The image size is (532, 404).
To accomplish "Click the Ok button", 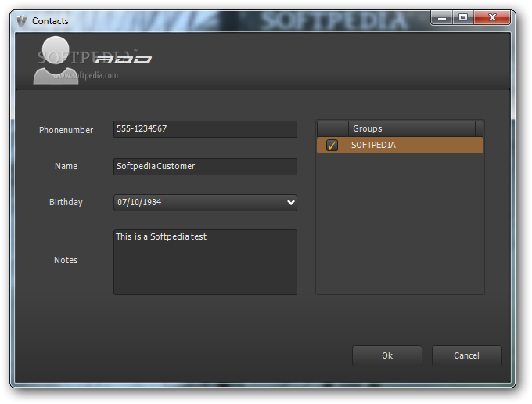I will [x=387, y=355].
